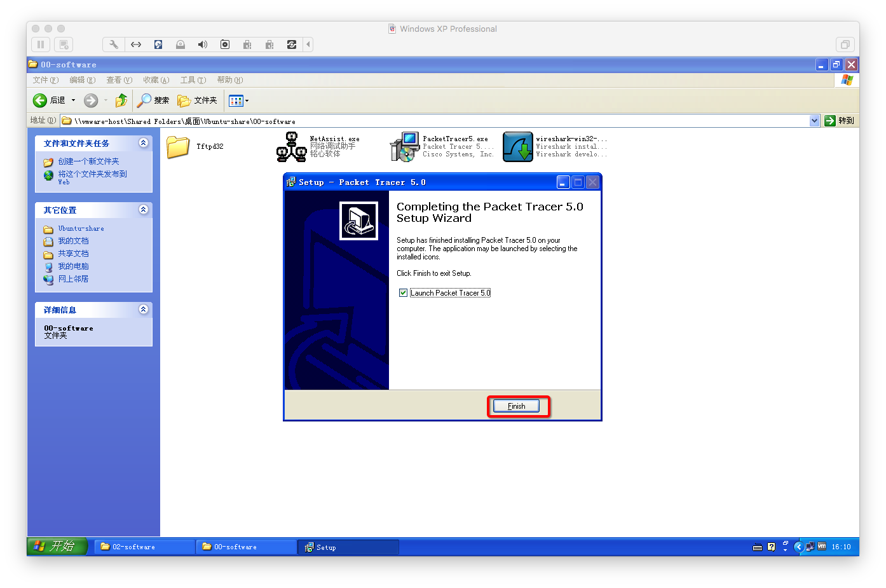Open the 开始 Start menu
Viewport: 886px width, 588px height.
point(57,546)
